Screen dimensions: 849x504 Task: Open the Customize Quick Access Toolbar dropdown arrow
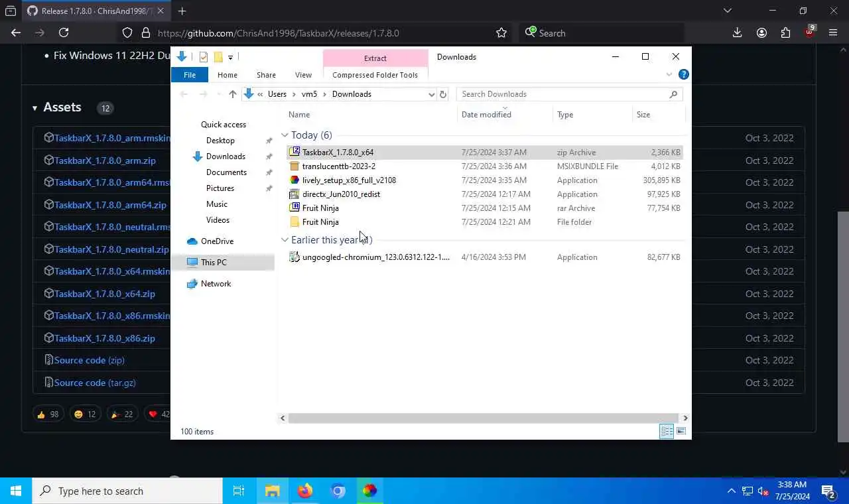230,57
